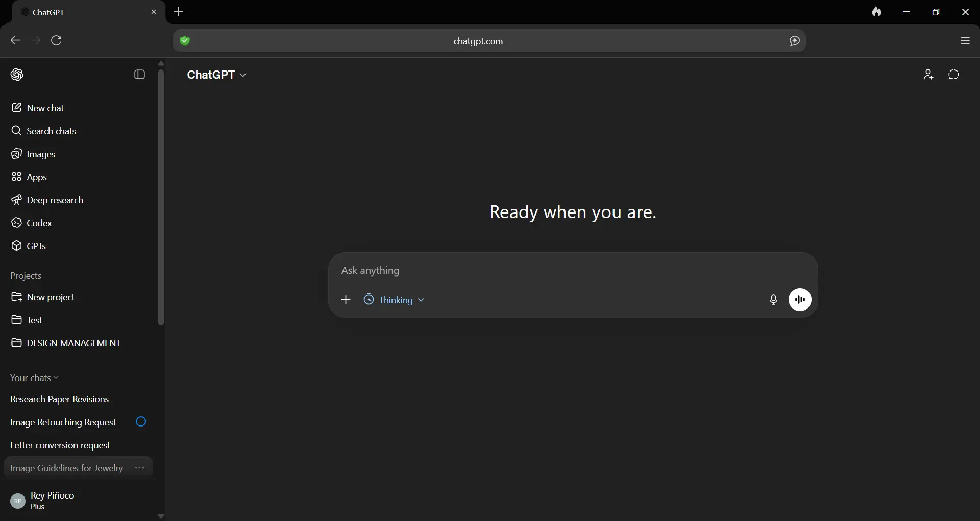Open the browser hamburger menu
The height and width of the screenshot is (521, 980).
tap(965, 41)
